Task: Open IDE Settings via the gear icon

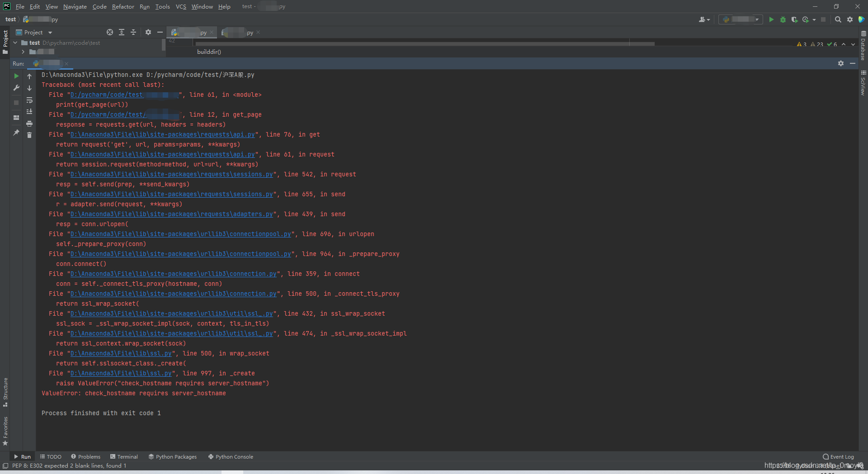Action: (x=849, y=19)
